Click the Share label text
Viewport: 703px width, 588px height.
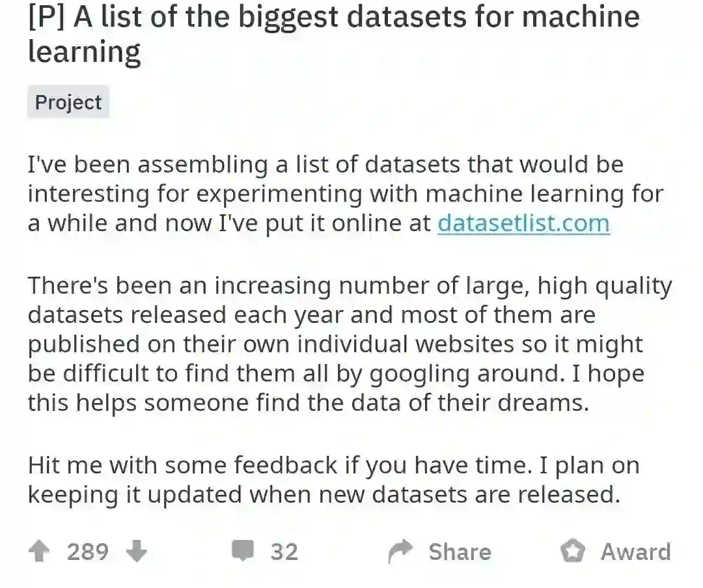pos(460,552)
